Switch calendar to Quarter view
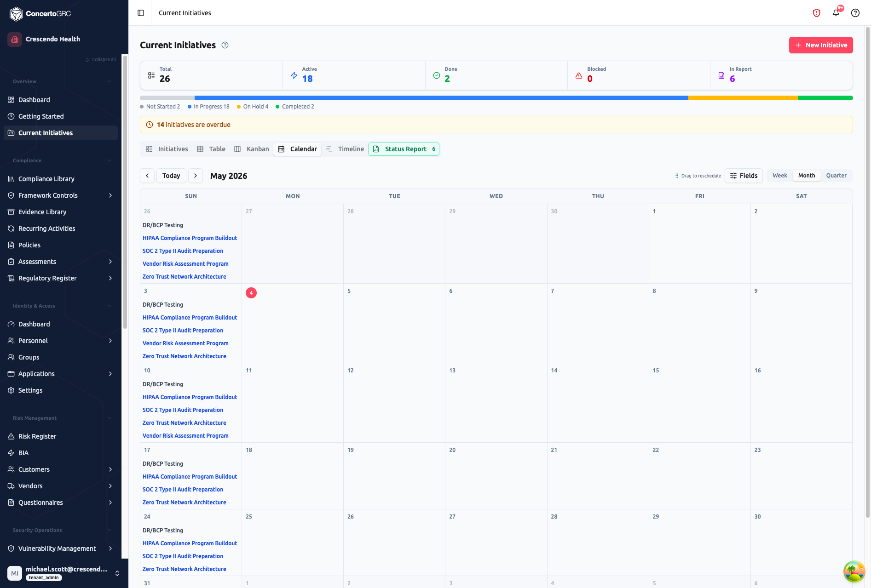This screenshot has width=871, height=588. [x=836, y=176]
